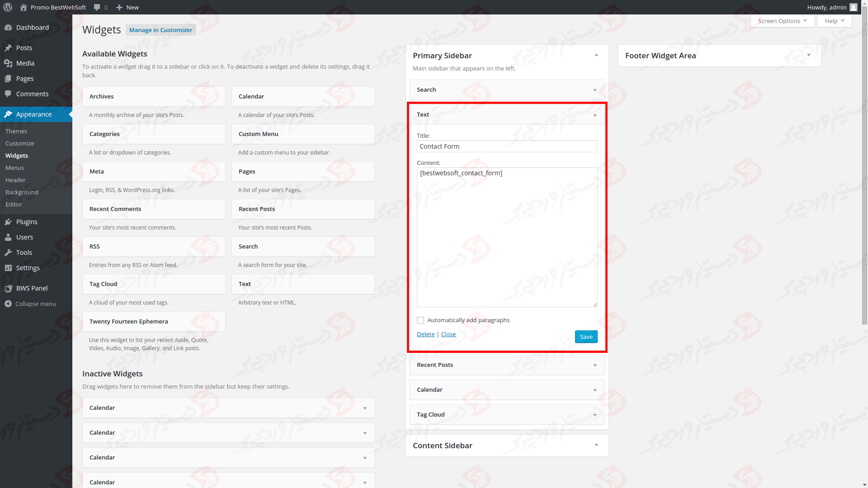Click the Posts menu icon

tap(9, 47)
